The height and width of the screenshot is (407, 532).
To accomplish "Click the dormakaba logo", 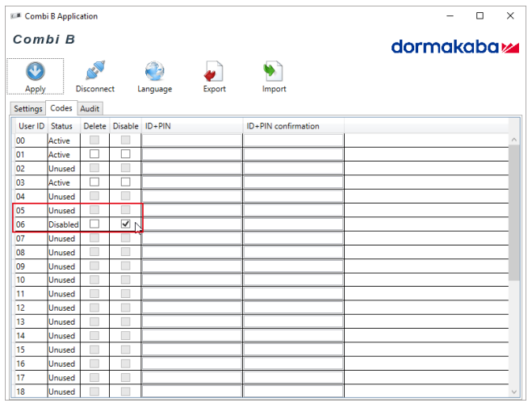I will [x=455, y=47].
